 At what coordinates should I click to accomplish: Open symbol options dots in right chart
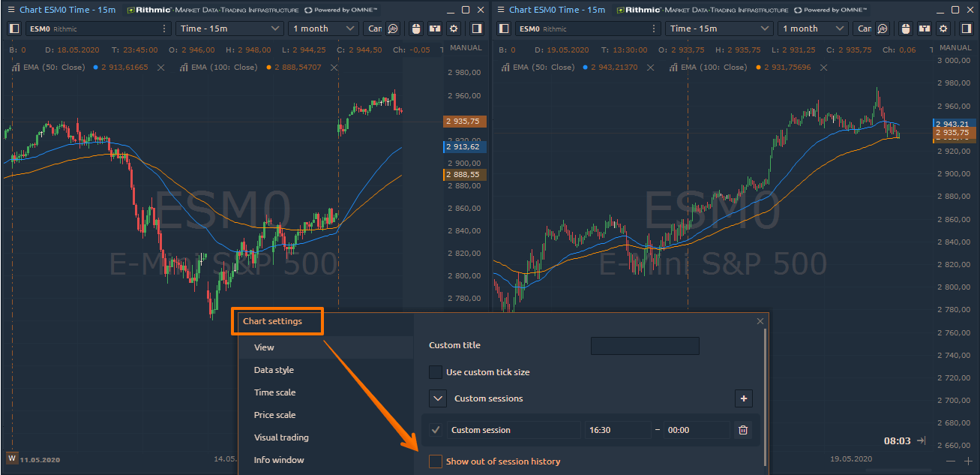(x=654, y=29)
